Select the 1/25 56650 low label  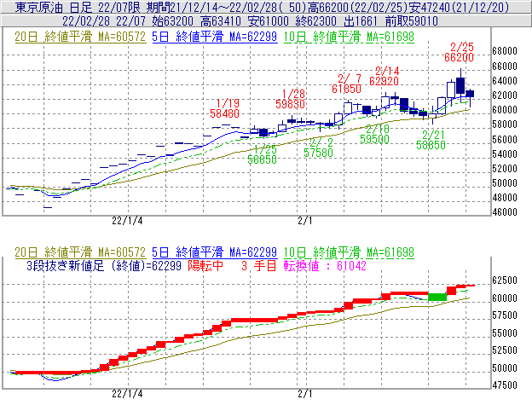(x=263, y=154)
